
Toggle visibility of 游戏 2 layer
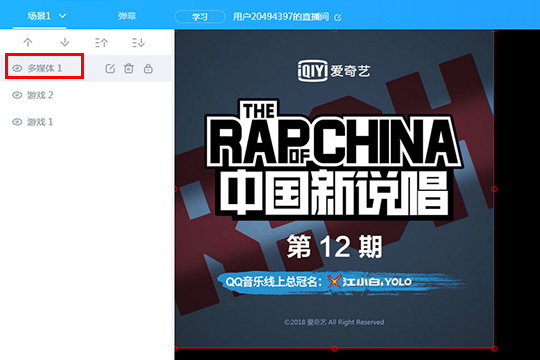point(17,95)
